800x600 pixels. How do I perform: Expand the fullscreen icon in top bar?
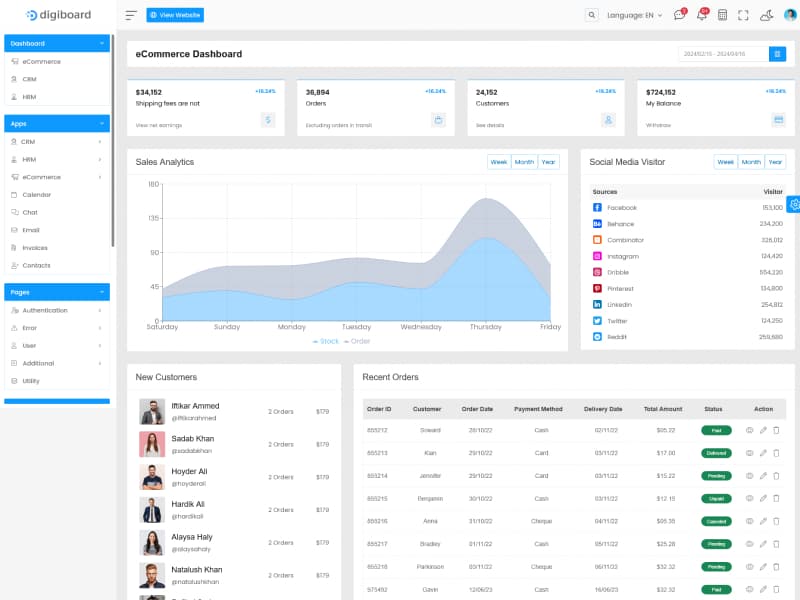point(744,15)
